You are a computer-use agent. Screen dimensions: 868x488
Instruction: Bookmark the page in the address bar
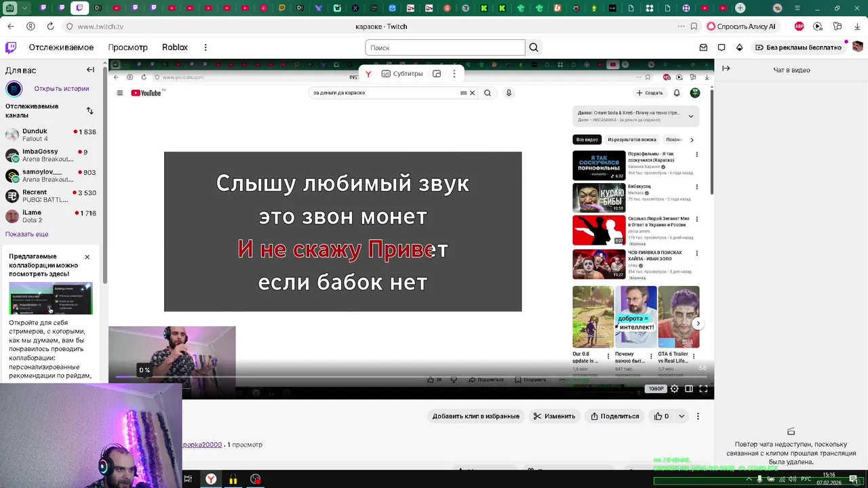(x=694, y=26)
